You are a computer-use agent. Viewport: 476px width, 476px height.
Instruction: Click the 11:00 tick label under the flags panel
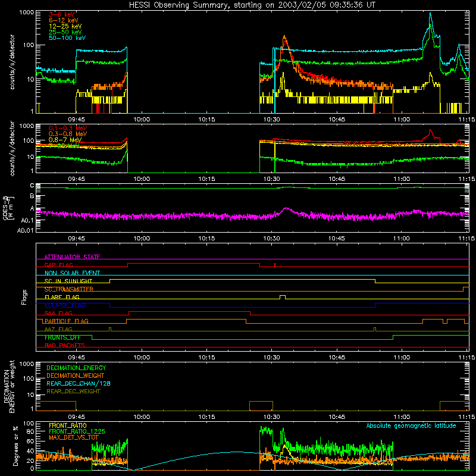(401, 358)
